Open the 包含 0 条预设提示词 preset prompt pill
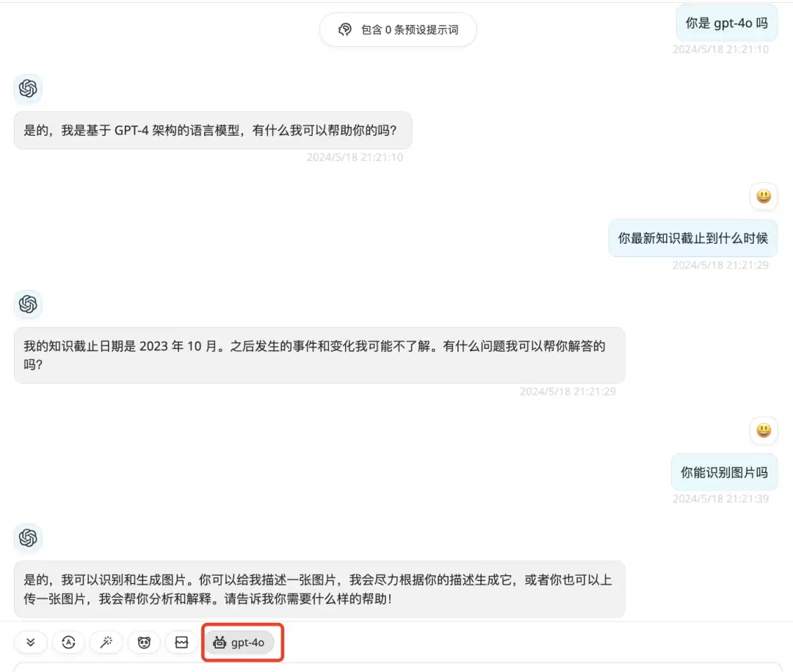Image resolution: width=793 pixels, height=672 pixels. pos(398,30)
